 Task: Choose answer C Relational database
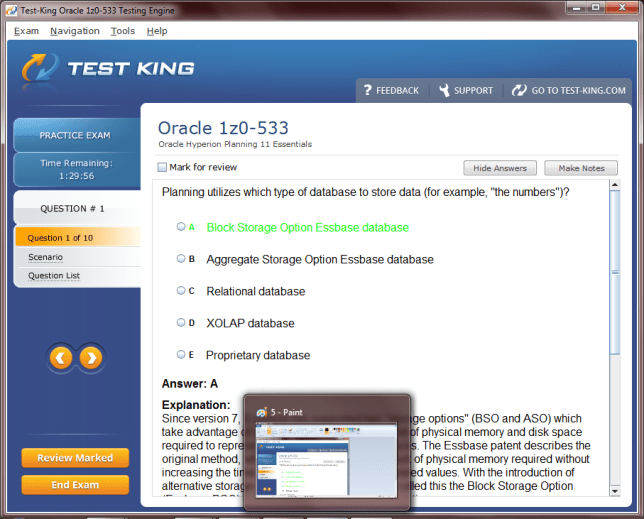[x=181, y=291]
